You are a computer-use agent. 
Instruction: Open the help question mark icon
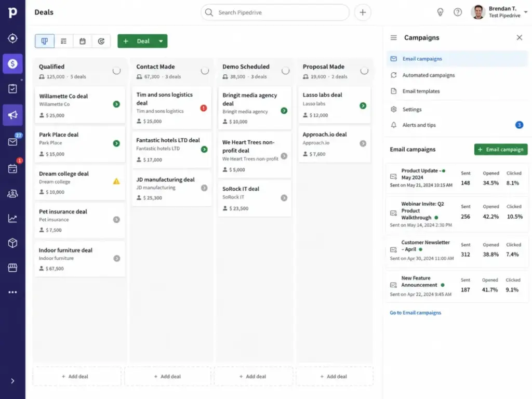tap(458, 12)
